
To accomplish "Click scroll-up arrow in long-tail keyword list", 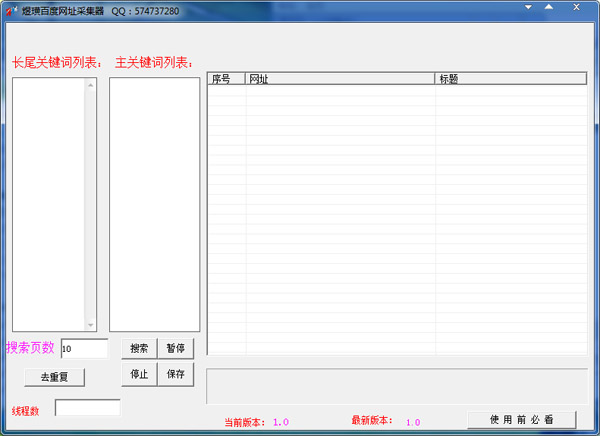I will [x=91, y=84].
